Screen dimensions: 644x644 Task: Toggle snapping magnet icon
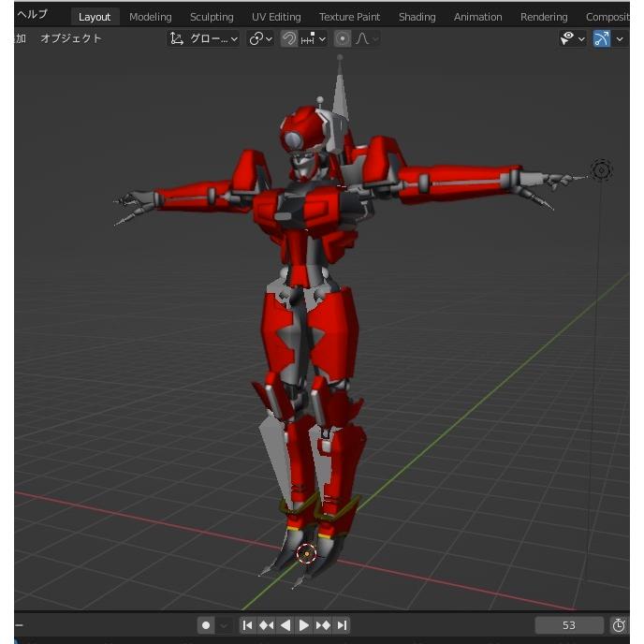[289, 39]
